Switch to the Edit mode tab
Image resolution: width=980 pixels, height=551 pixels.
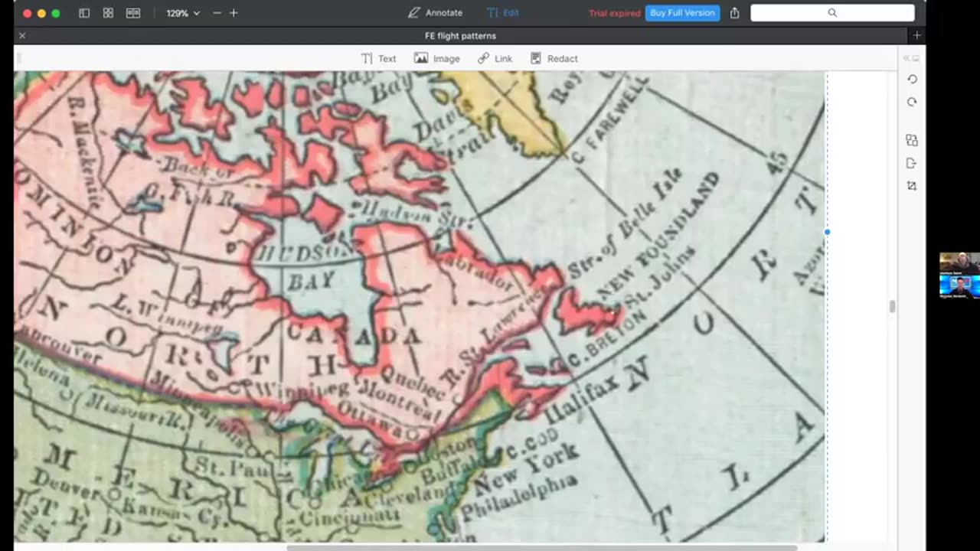pos(503,13)
